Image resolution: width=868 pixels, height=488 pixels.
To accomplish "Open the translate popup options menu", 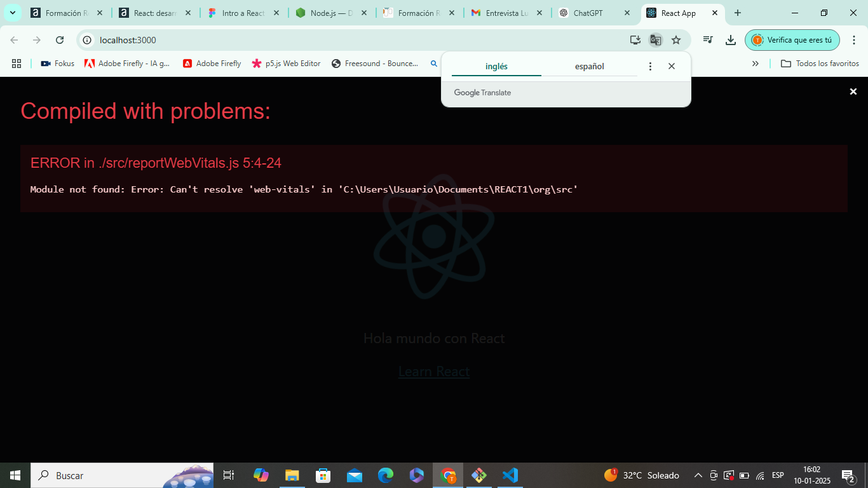I will (650, 66).
